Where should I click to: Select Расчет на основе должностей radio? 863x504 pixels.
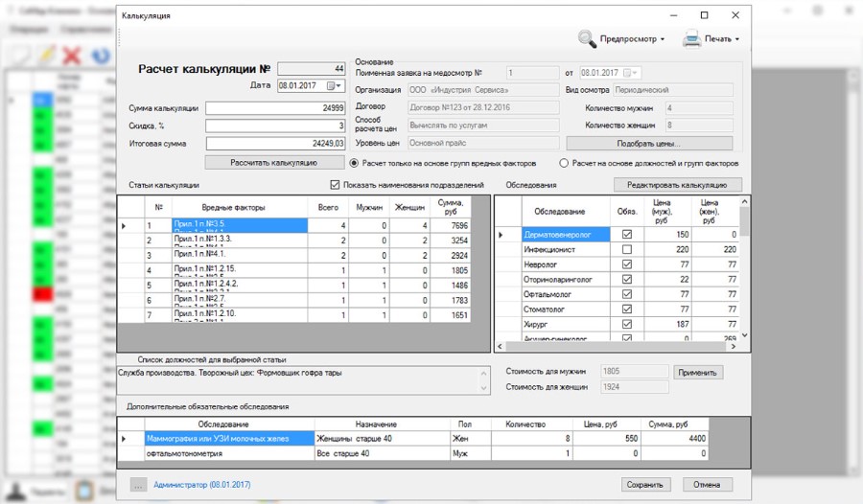pyautogui.click(x=564, y=163)
